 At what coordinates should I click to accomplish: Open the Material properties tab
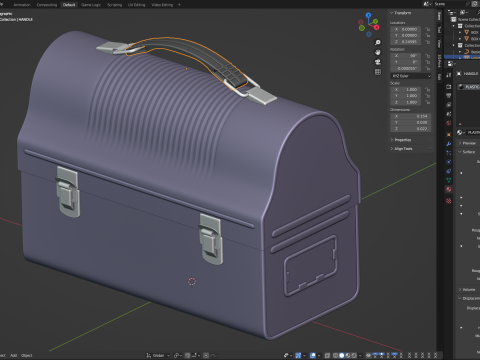point(449,189)
